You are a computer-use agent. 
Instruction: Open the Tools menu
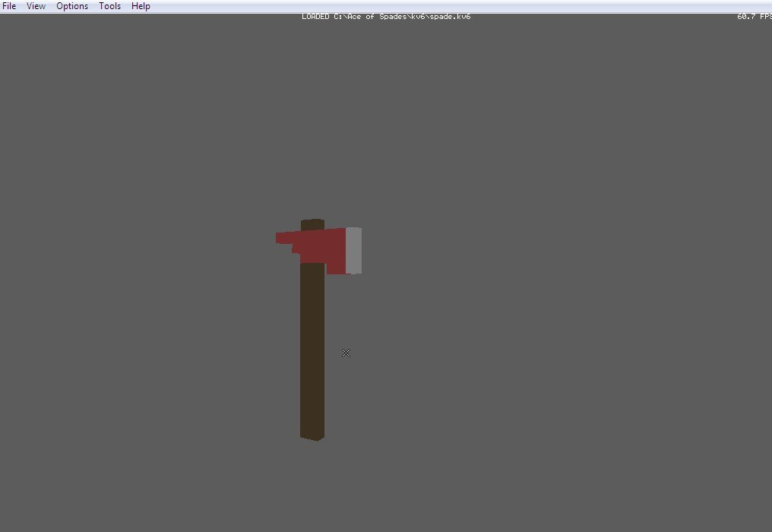point(109,6)
